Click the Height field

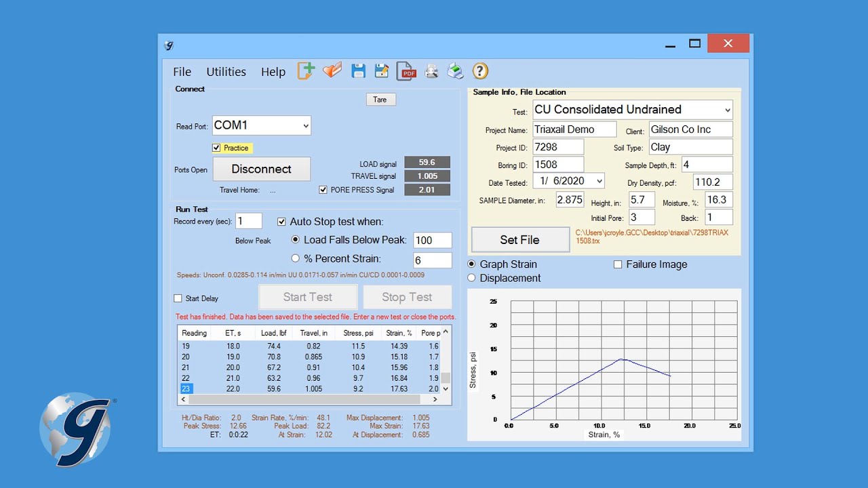click(x=642, y=200)
